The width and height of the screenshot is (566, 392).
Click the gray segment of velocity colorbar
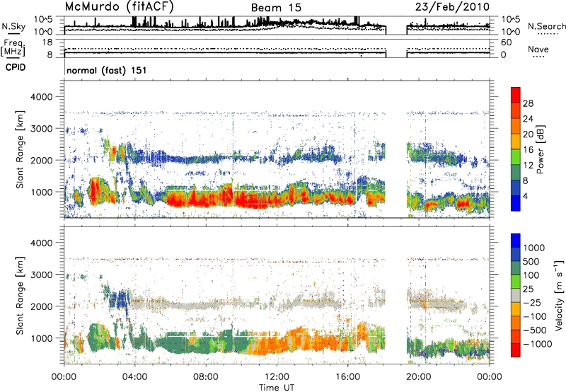point(516,295)
